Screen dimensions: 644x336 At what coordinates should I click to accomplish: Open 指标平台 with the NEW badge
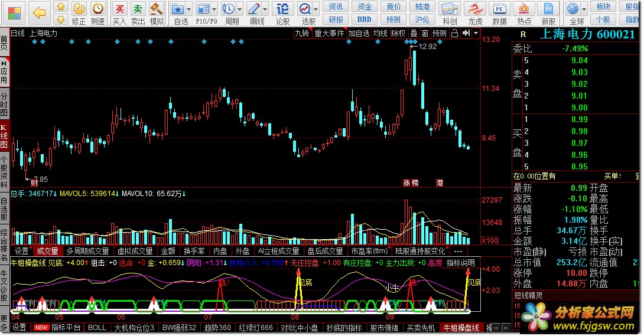(57, 327)
